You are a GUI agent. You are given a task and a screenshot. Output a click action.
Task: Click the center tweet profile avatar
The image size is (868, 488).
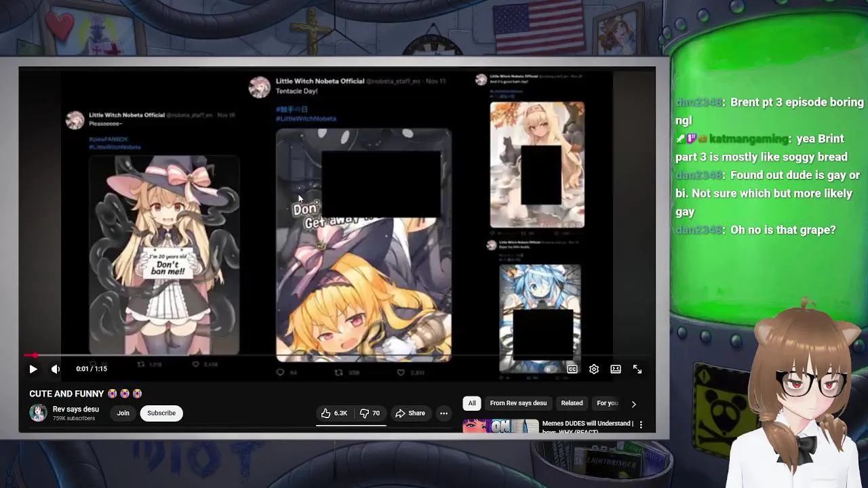(259, 87)
